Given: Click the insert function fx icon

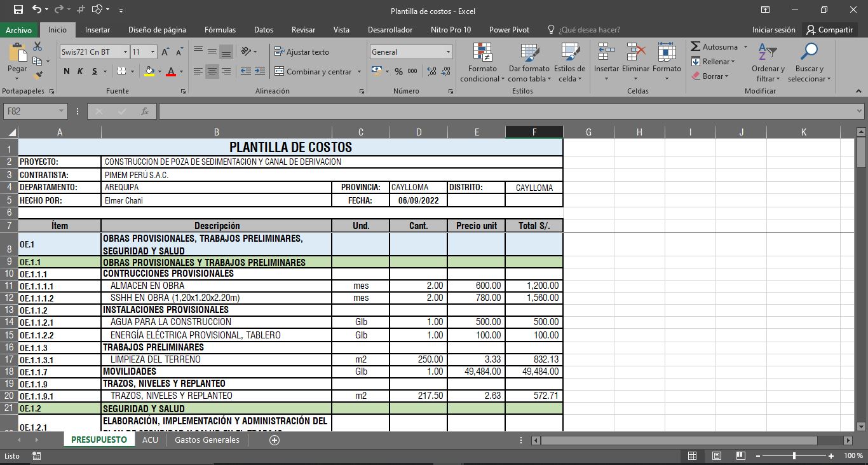Looking at the screenshot, I should tap(145, 111).
